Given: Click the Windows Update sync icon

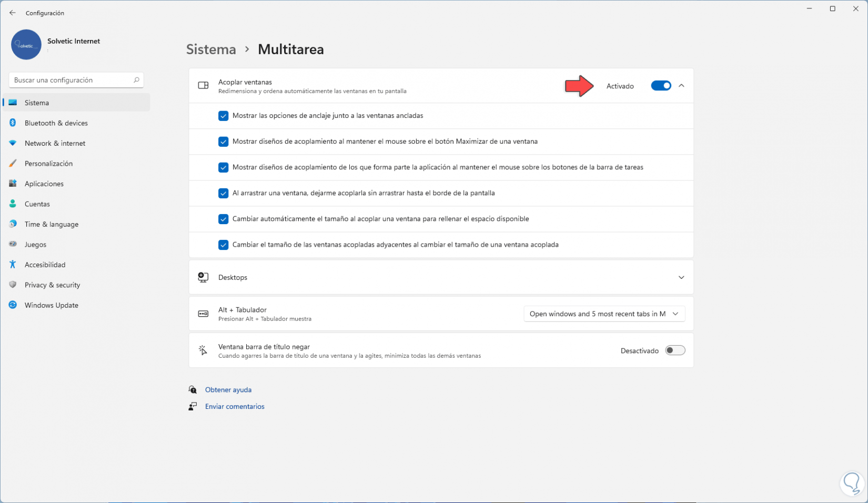Looking at the screenshot, I should click(13, 305).
